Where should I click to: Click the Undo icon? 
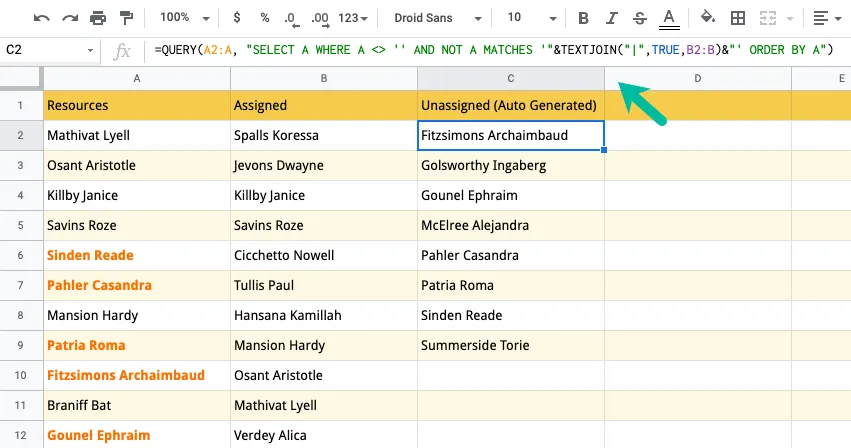click(41, 18)
